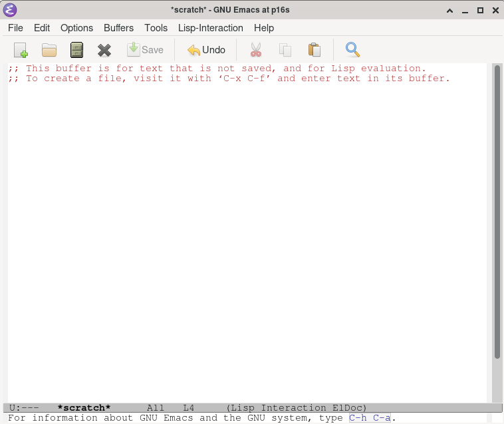Search with the magnifying glass icon
Viewport: 504px width, 424px height.
coord(352,50)
